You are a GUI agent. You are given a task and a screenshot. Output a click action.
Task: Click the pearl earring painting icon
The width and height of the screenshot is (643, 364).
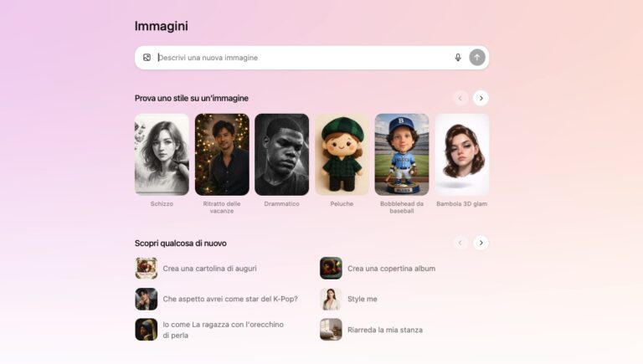click(x=147, y=330)
